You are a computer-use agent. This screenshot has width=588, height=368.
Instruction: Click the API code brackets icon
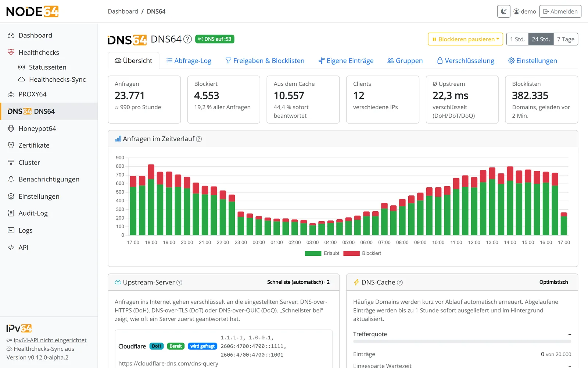11,248
